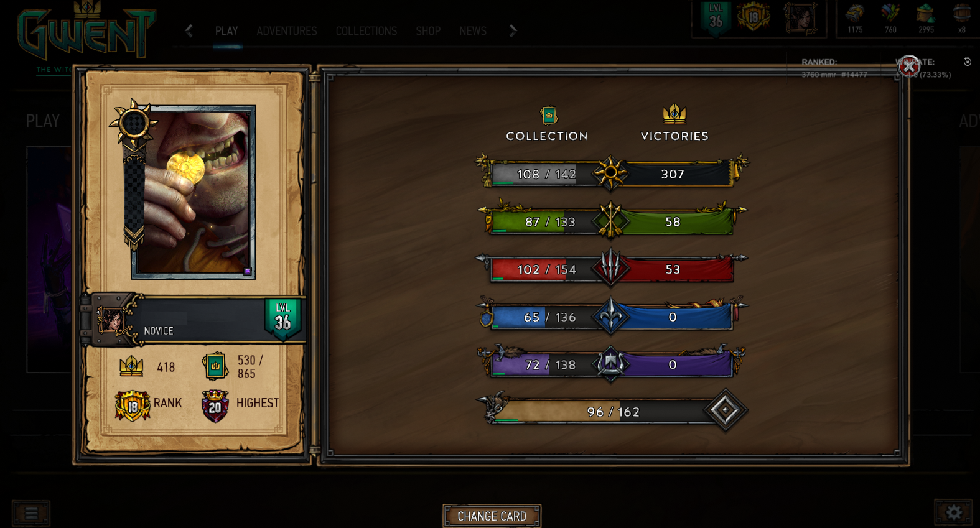Screen dimensions: 980x528
Task: Click the Change Card button
Action: (x=492, y=516)
